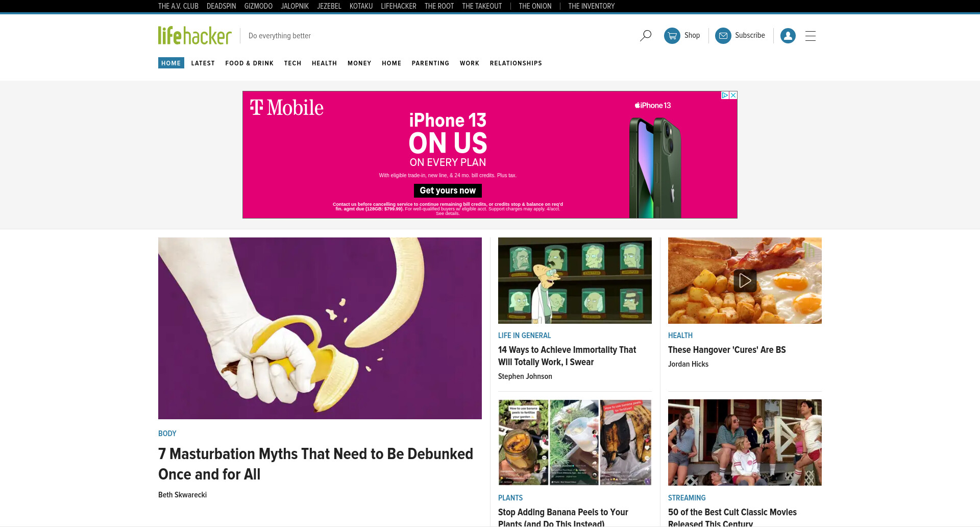The height and width of the screenshot is (527, 980).
Task: Open the MONEY section
Action: (x=359, y=63)
